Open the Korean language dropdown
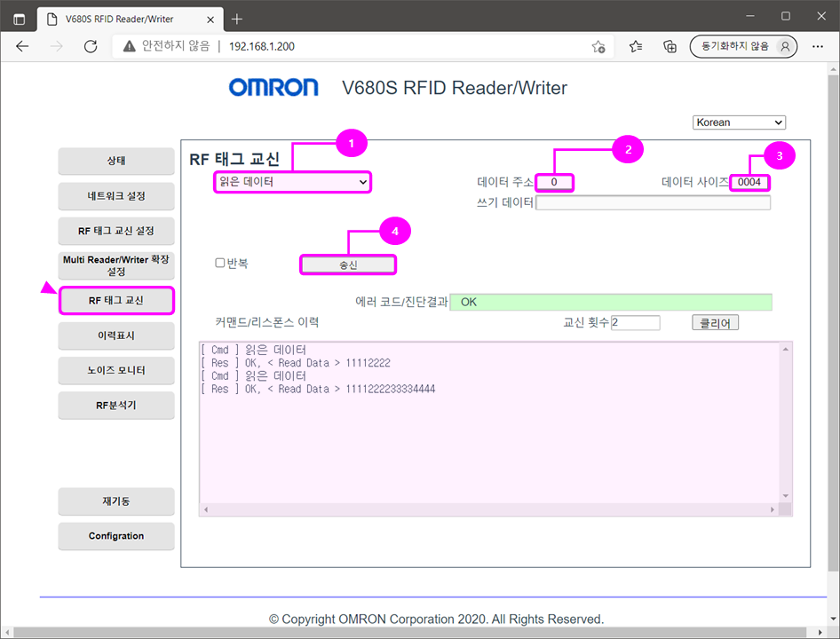The width and height of the screenshot is (840, 639). tap(739, 122)
